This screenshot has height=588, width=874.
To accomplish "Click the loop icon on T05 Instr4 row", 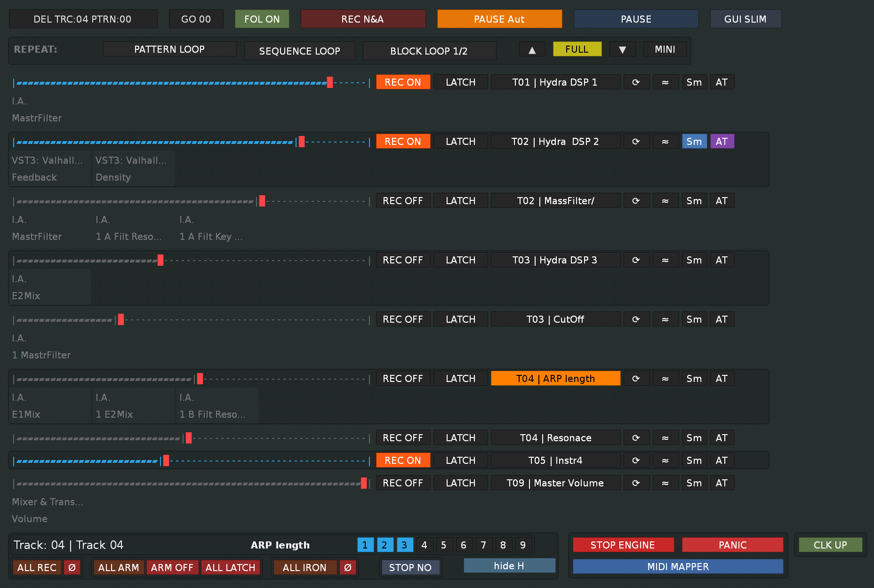I will pyautogui.click(x=636, y=461).
